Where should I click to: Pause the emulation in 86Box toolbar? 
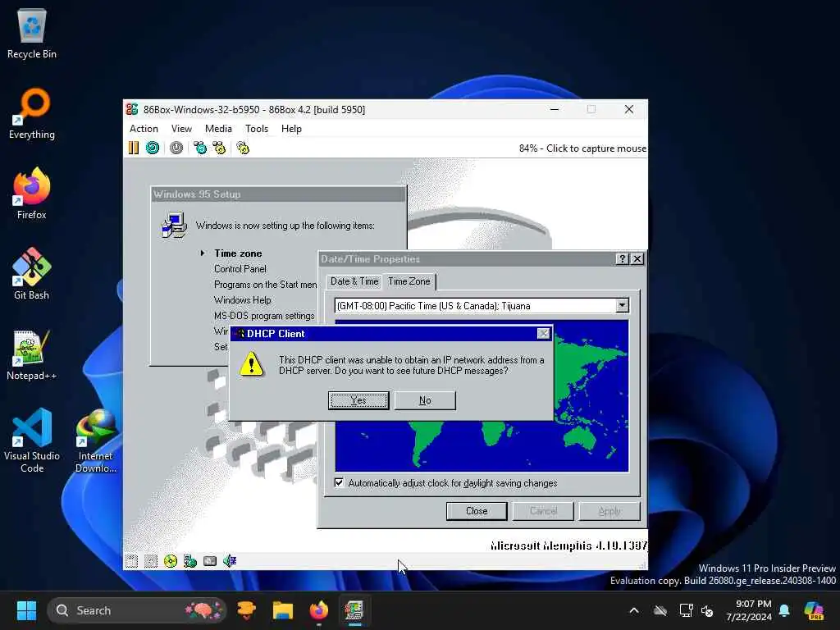pyautogui.click(x=134, y=148)
